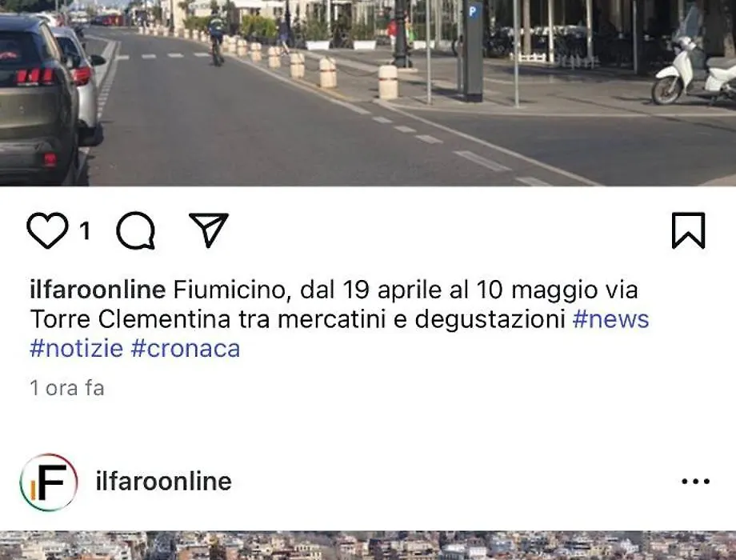View the like count number

[x=85, y=230]
